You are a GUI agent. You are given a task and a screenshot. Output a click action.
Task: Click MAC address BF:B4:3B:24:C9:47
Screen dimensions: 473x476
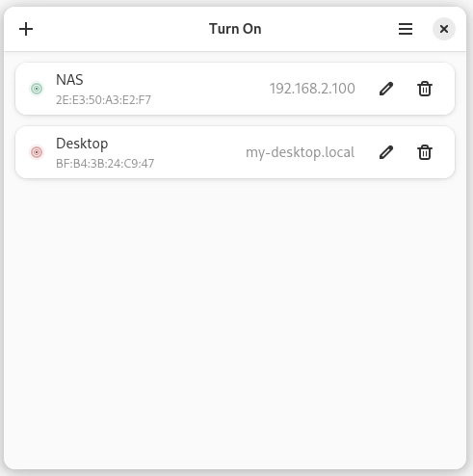point(105,164)
